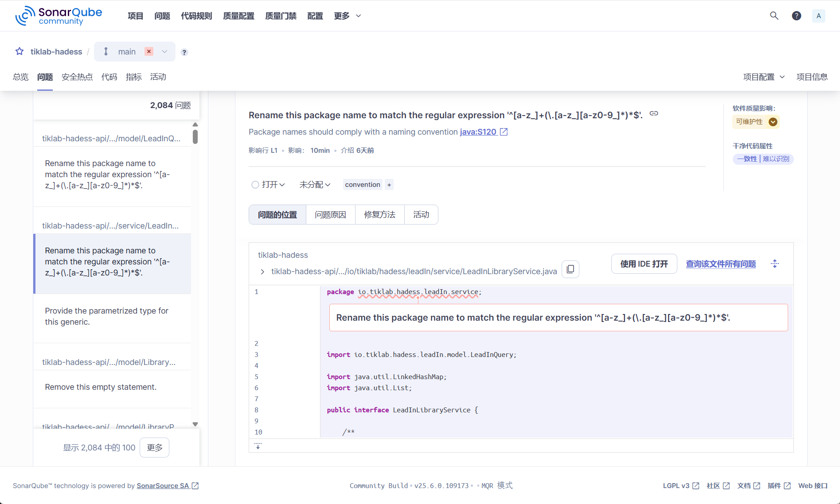
Task: Open 配置 in top navigation
Action: pos(315,16)
